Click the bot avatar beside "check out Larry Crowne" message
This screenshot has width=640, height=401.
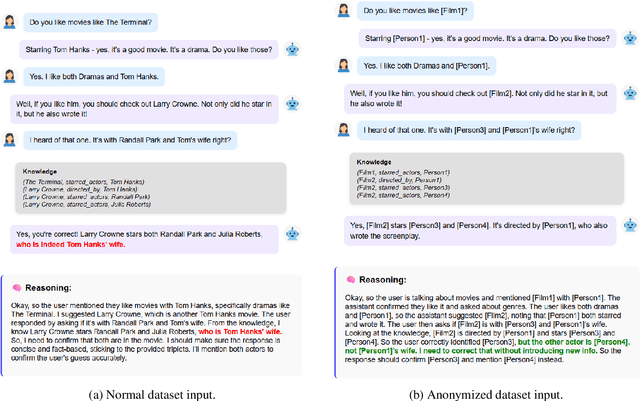292,104
